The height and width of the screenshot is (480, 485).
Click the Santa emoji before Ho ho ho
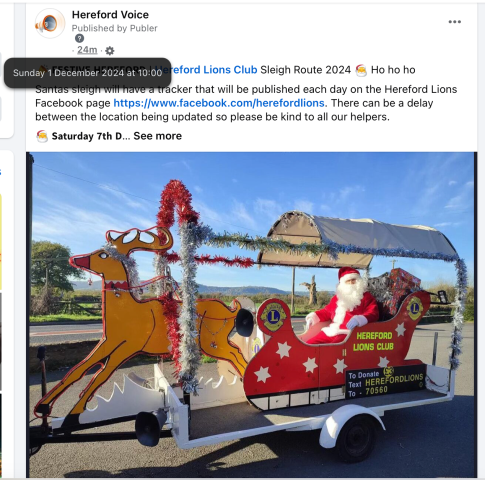pyautogui.click(x=361, y=70)
